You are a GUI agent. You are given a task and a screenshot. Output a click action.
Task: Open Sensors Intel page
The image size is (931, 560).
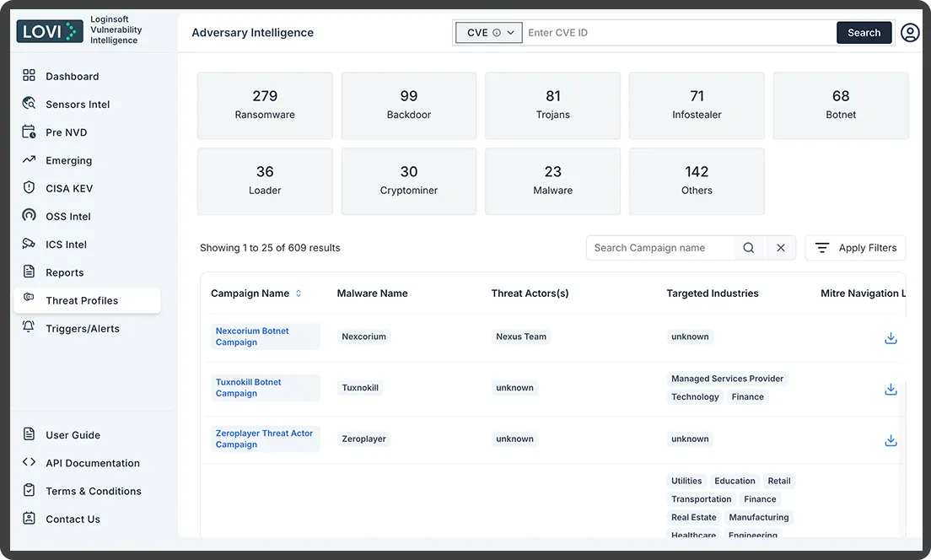[x=78, y=104]
